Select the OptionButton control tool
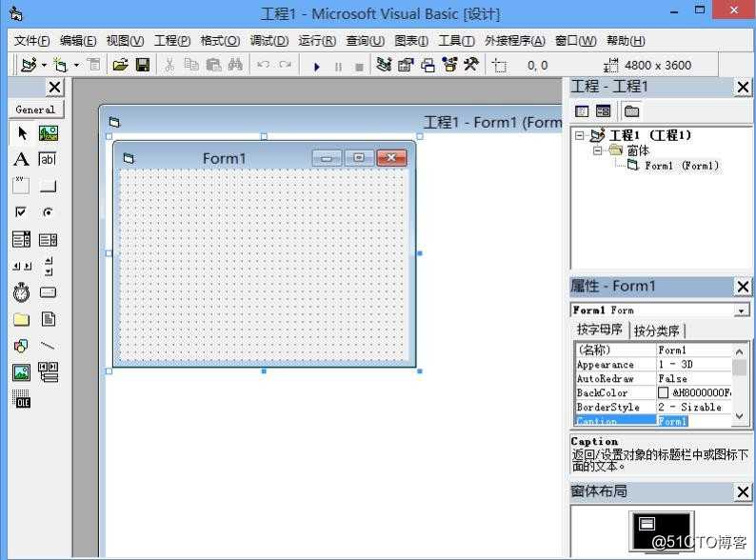Image resolution: width=756 pixels, height=560 pixels. coord(49,212)
